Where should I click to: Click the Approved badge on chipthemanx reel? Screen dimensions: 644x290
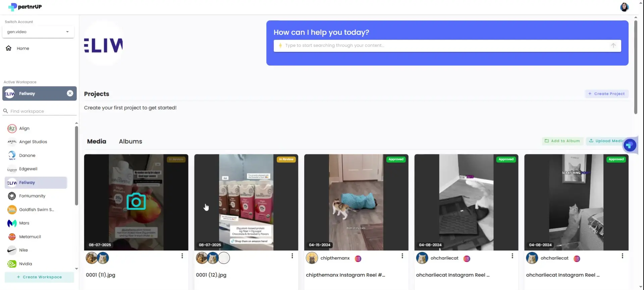pyautogui.click(x=396, y=159)
